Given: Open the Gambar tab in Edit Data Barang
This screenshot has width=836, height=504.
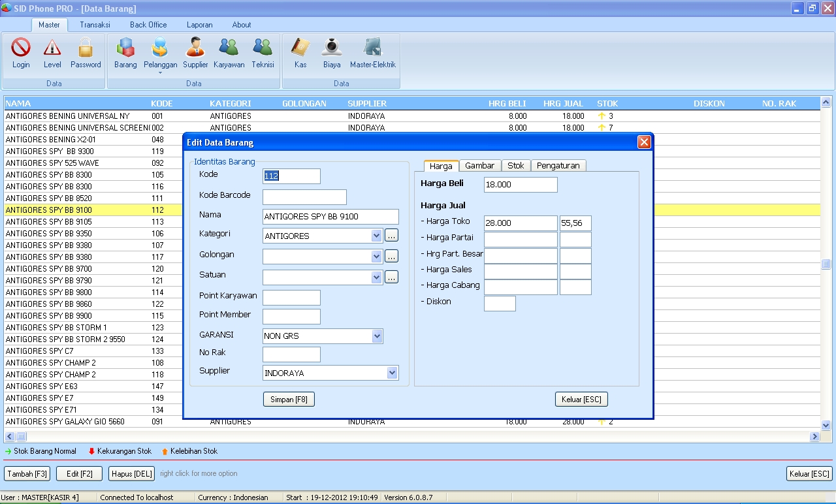Looking at the screenshot, I should [479, 165].
